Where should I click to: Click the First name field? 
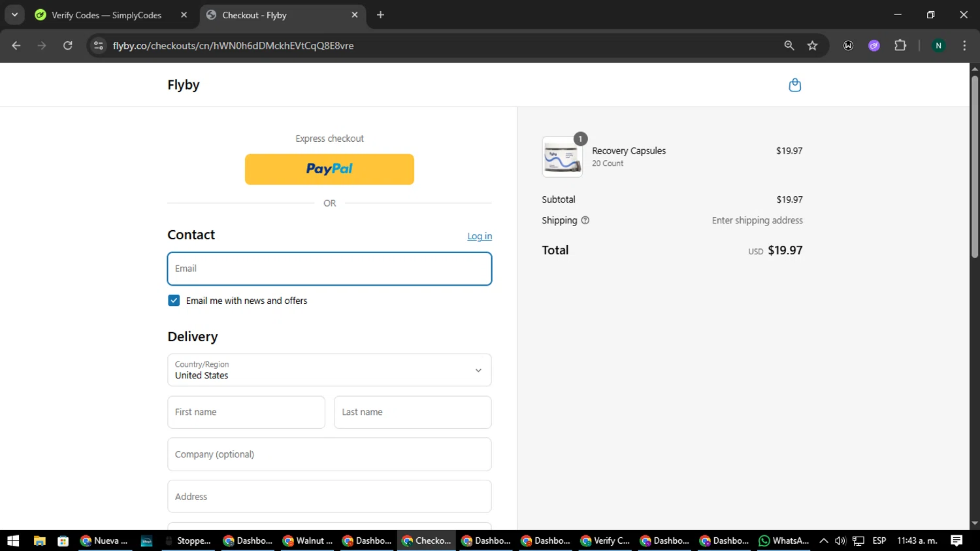(x=246, y=412)
